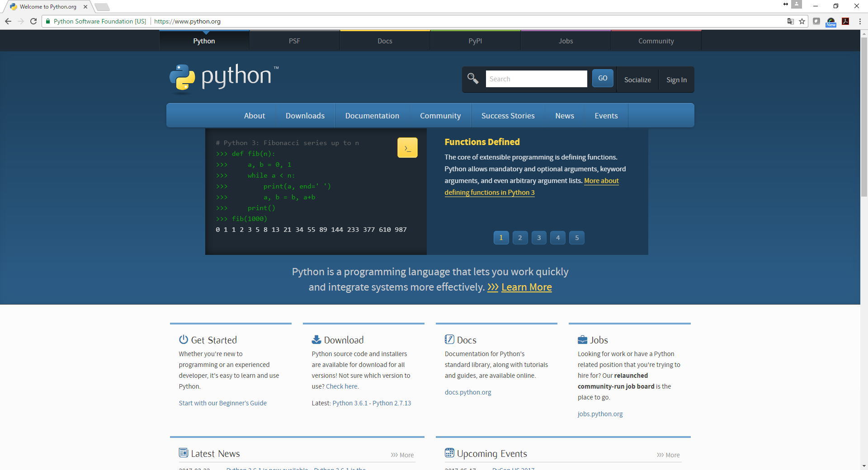
Task: Click More link beside Upcoming Events
Action: (x=668, y=455)
